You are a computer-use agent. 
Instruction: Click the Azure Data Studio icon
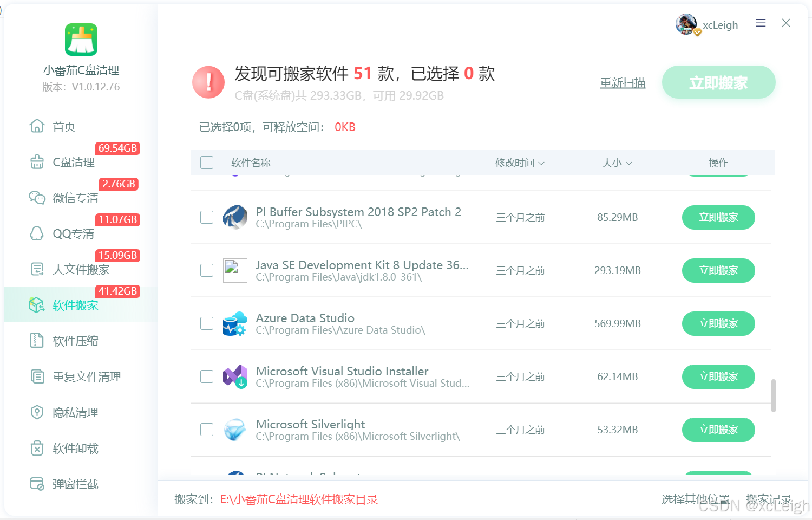(x=235, y=323)
